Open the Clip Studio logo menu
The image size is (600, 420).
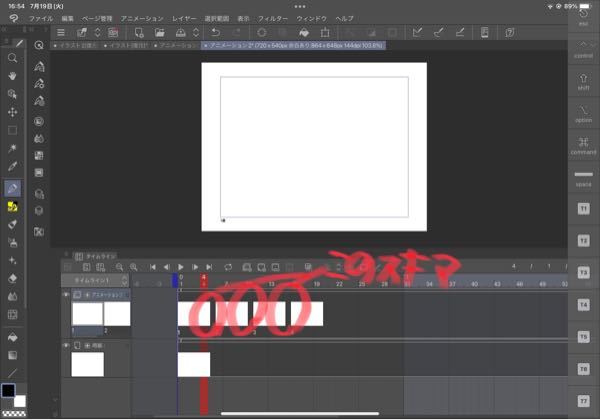[x=14, y=18]
